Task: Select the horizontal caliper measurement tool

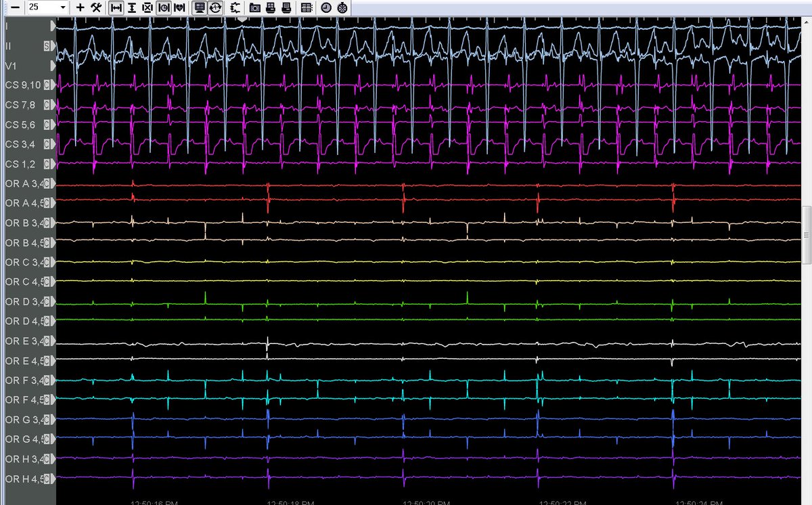Action: tap(116, 7)
